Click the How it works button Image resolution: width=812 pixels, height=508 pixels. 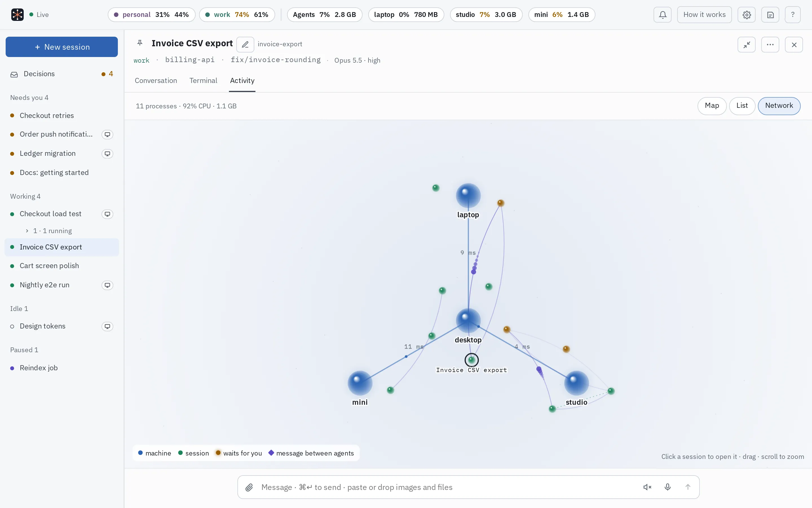704,15
